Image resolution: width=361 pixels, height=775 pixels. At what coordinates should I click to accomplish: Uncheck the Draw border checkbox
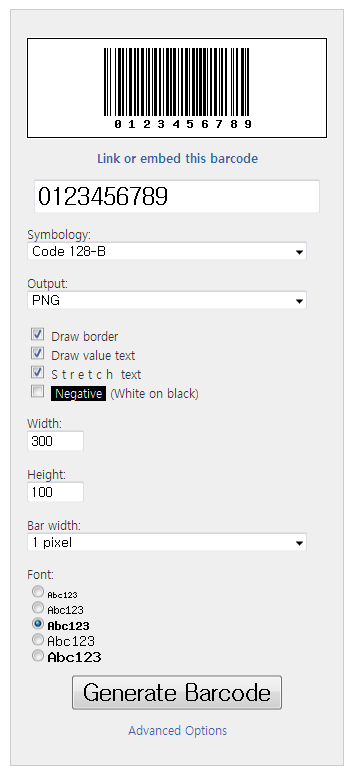[x=38, y=335]
